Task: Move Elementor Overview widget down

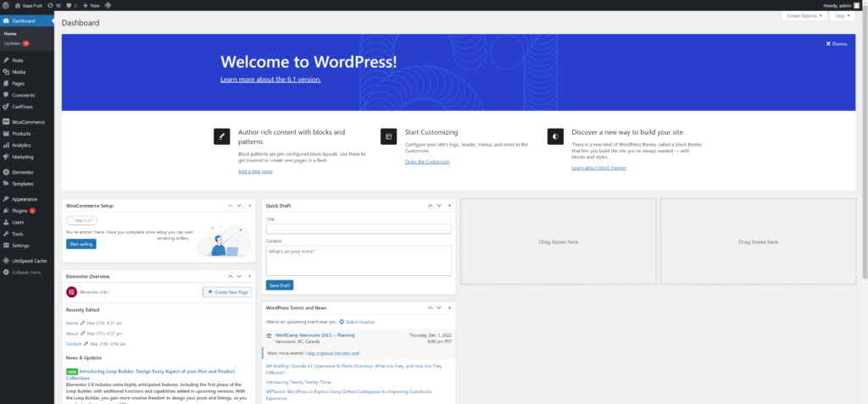Action: [x=239, y=275]
